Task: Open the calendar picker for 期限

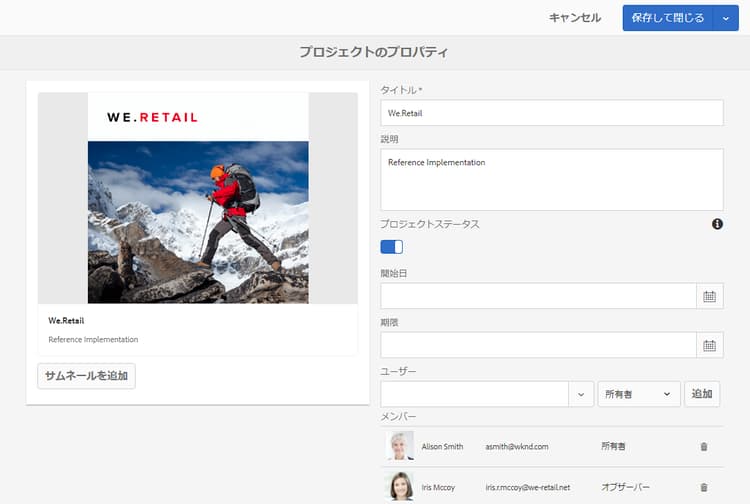Action: tap(709, 345)
